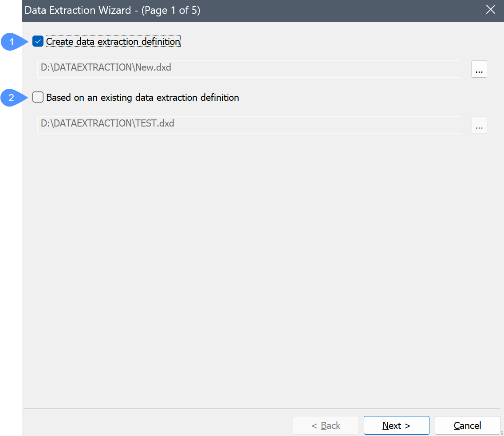Click the greyed-out browse button beside TEST.dxd
The width and height of the screenshot is (504, 436).
click(x=479, y=125)
